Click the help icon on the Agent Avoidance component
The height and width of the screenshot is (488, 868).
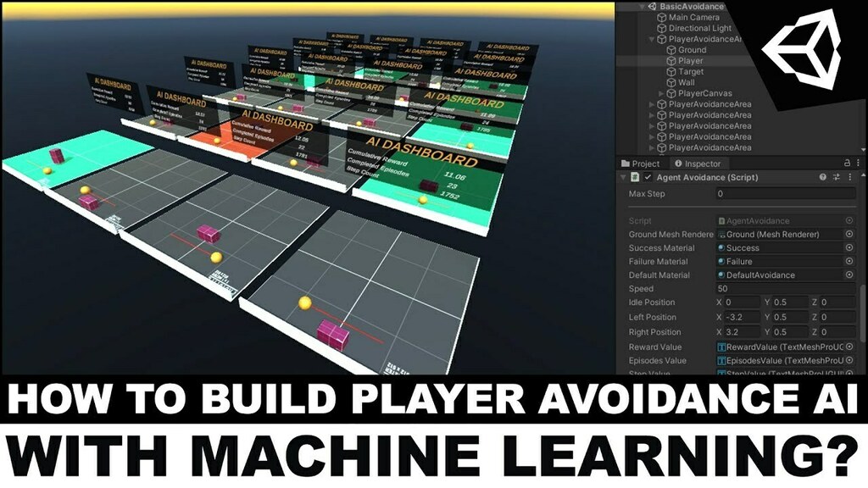[x=823, y=177]
